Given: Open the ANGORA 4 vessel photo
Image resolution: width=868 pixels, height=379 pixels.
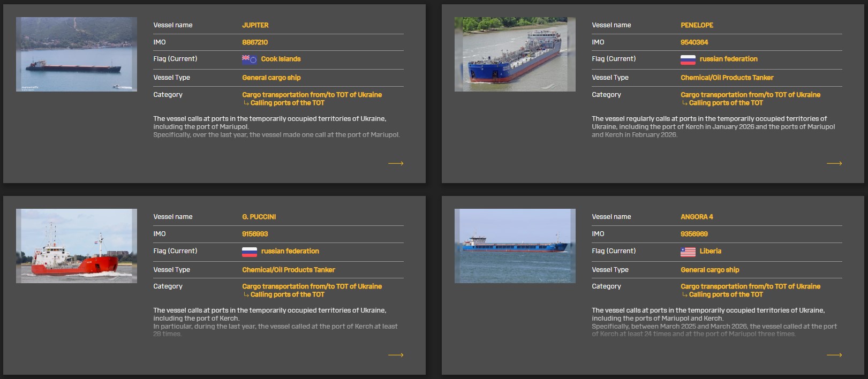Looking at the screenshot, I should click(515, 246).
